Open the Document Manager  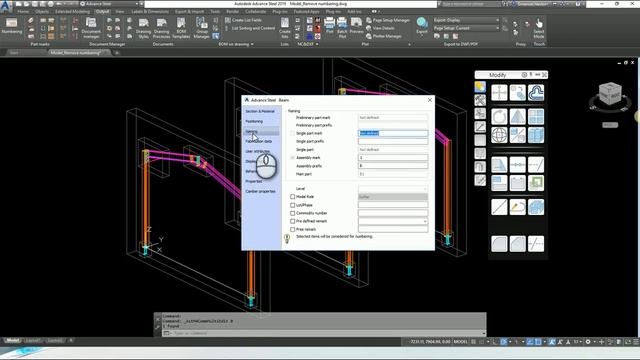(91, 28)
